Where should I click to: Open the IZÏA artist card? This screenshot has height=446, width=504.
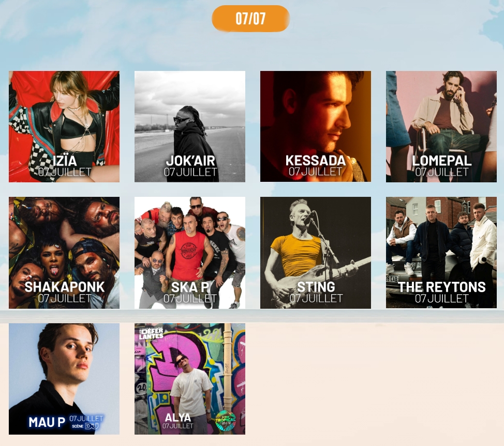tap(64, 126)
